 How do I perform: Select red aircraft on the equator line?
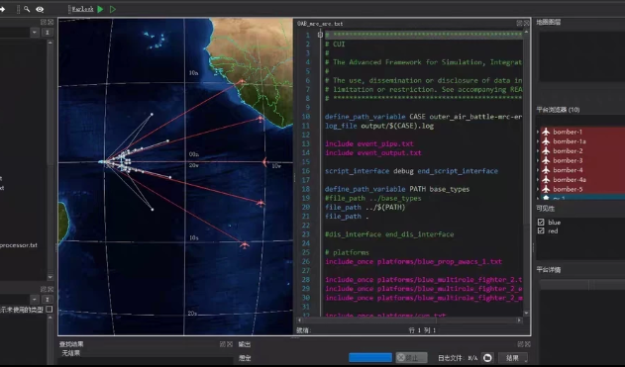(265, 162)
